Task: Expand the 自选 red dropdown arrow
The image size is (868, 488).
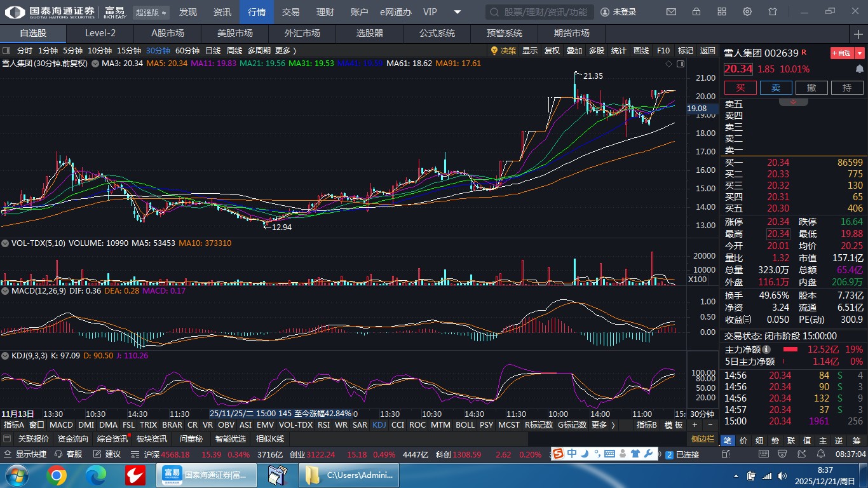Action: pyautogui.click(x=860, y=53)
